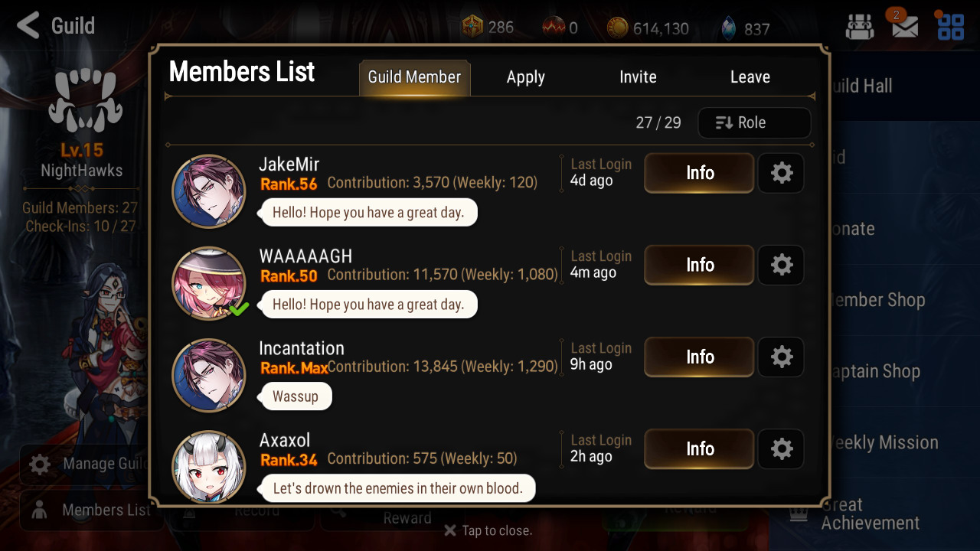
Task: Switch to the Apply tab
Action: (526, 77)
